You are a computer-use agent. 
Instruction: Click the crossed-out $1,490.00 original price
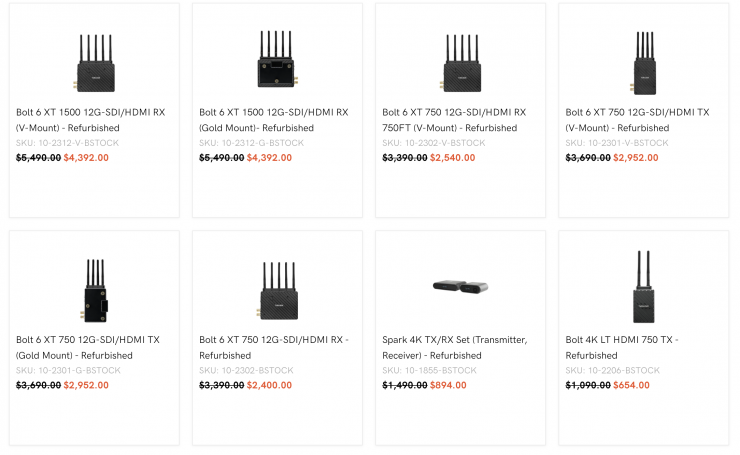(404, 385)
